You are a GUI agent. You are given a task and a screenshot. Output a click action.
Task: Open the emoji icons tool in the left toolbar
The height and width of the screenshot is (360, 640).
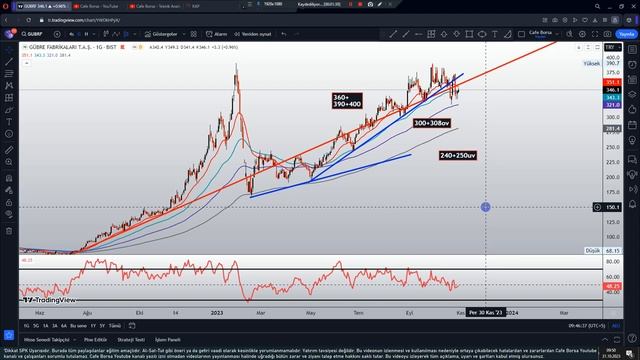[x=9, y=134]
